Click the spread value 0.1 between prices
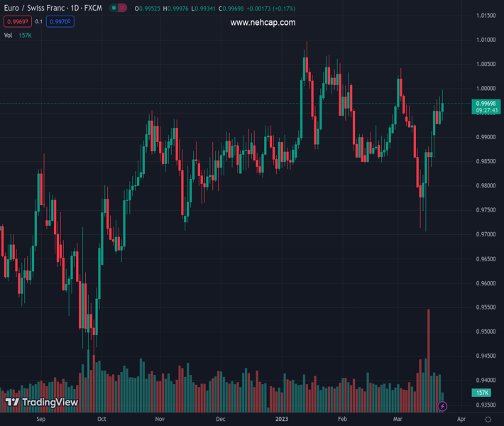504x426 pixels. click(38, 22)
